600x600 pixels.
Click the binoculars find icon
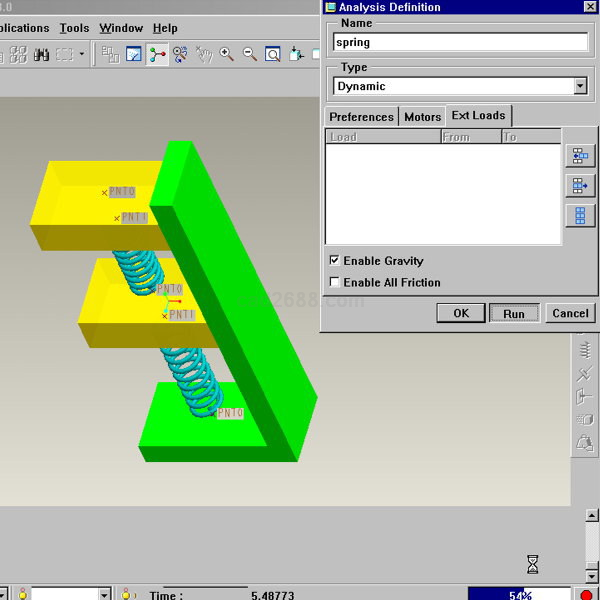41,54
